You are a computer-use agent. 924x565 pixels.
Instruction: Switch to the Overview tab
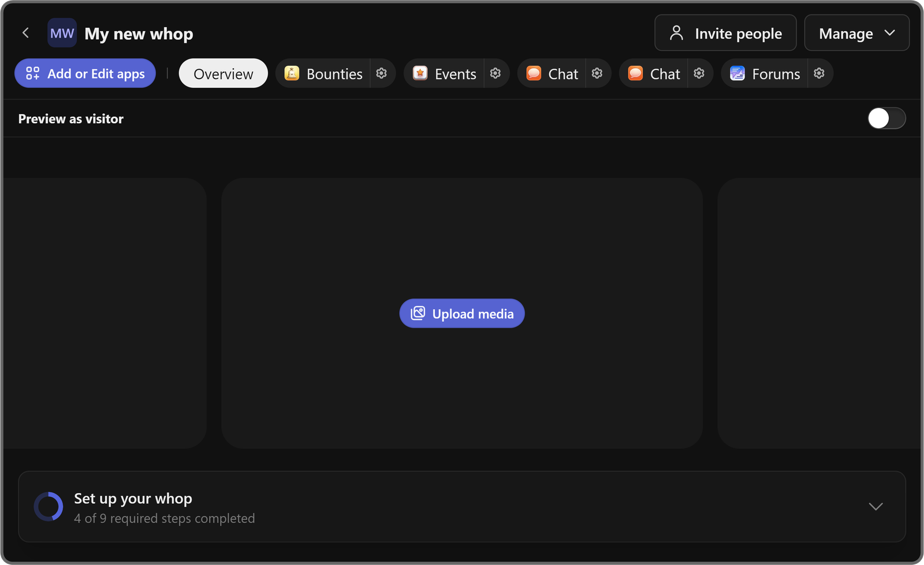click(223, 73)
